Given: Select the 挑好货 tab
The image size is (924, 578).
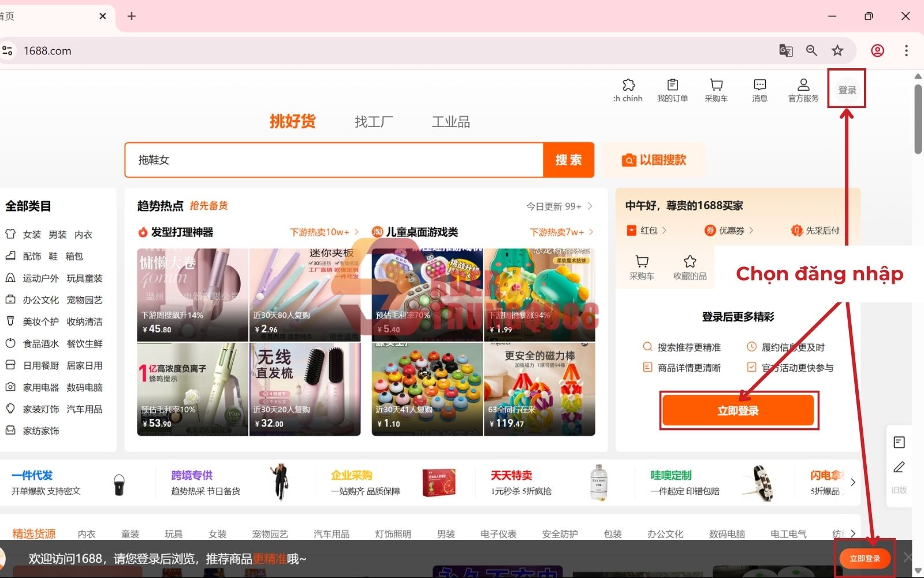Looking at the screenshot, I should (293, 121).
